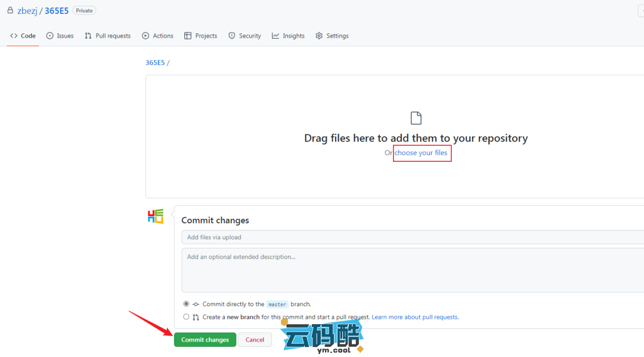Click the optional extended description box
Screen dimensions: 644x357
pyautogui.click(x=411, y=270)
